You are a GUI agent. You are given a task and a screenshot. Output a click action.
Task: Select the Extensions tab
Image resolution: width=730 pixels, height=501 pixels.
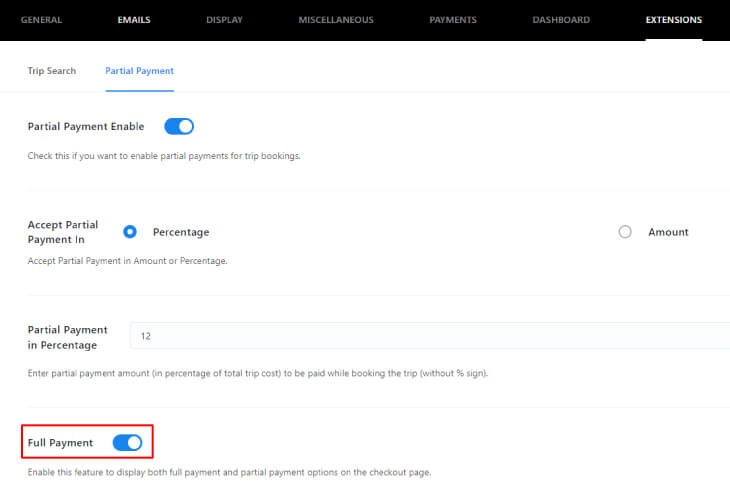[x=674, y=20]
